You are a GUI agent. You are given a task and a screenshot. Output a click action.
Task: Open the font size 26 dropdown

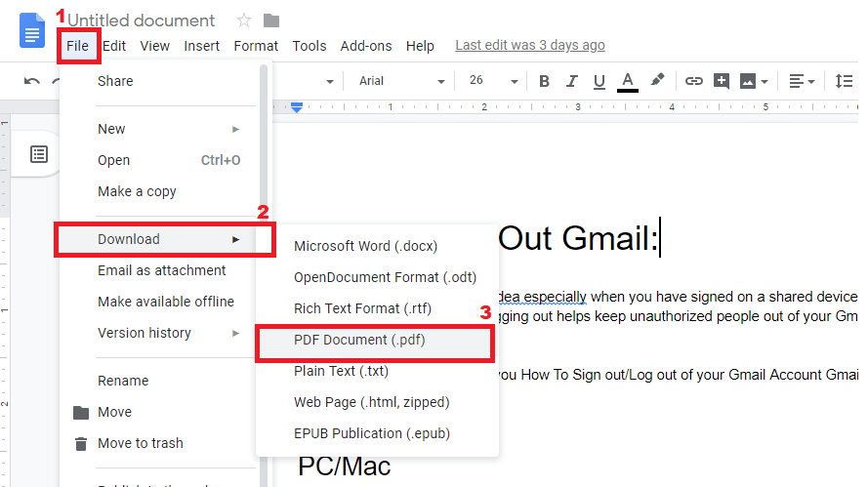493,81
